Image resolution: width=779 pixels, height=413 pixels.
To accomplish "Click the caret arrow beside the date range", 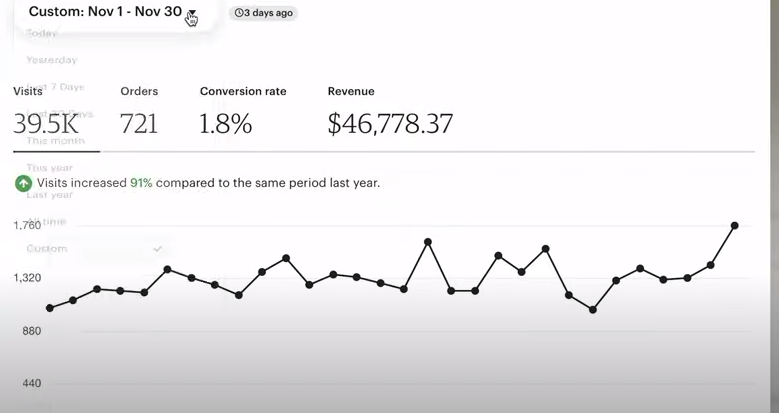I will click(x=192, y=13).
